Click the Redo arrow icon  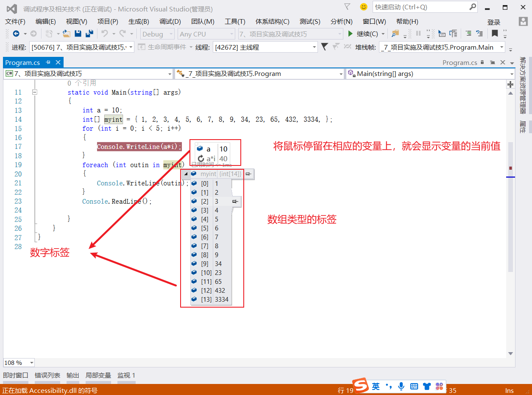pyautogui.click(x=123, y=34)
